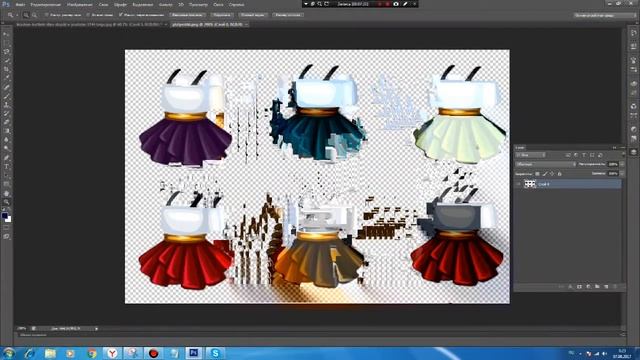Open the blending mode dropdown in Layers panel
Screen dimensions: 640x360
(x=545, y=164)
